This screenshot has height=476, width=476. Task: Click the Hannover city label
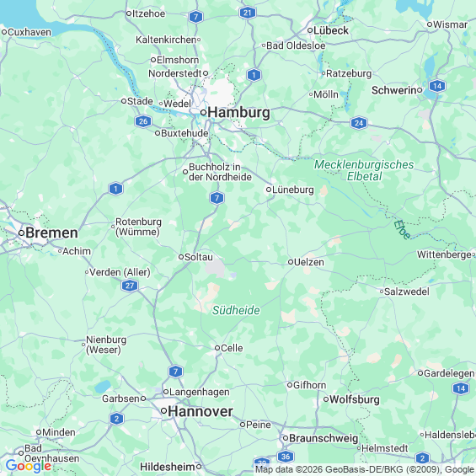(201, 411)
